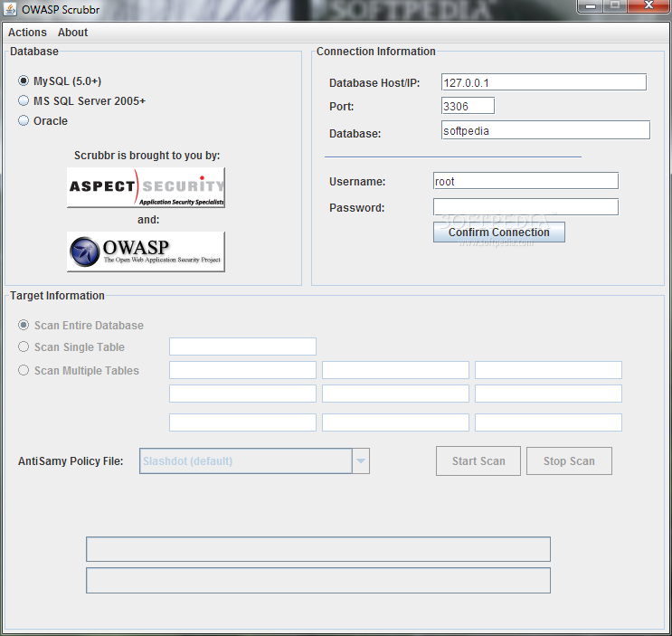672x636 pixels.
Task: Click the Stop Scan button
Action: point(569,461)
